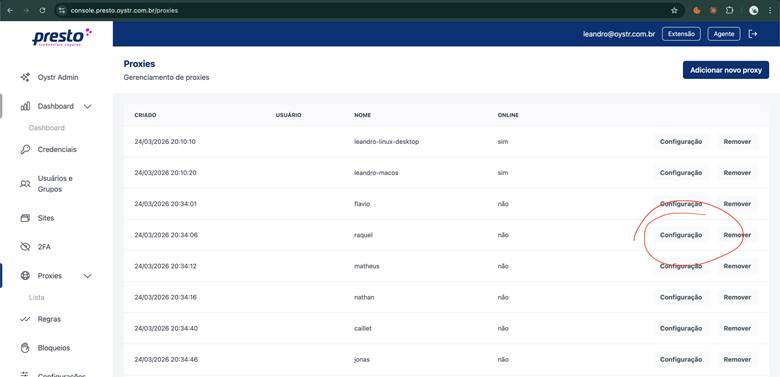Open Credenciais via the key icon
Screen dimensions: 780x377
[25, 149]
